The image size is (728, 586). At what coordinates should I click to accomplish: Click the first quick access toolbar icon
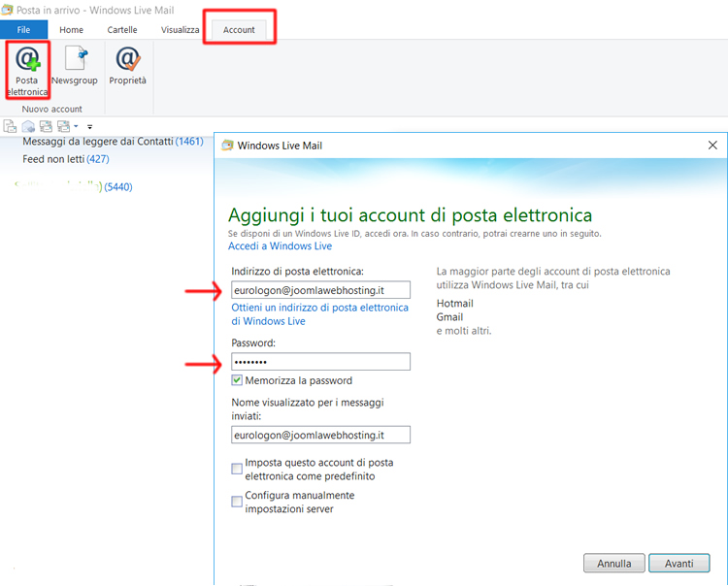(x=11, y=126)
